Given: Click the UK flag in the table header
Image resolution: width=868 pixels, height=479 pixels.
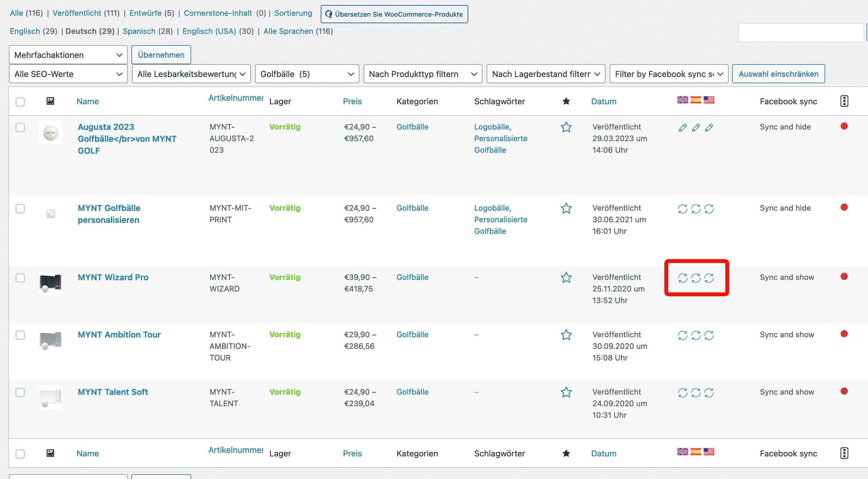Looking at the screenshot, I should 683,100.
